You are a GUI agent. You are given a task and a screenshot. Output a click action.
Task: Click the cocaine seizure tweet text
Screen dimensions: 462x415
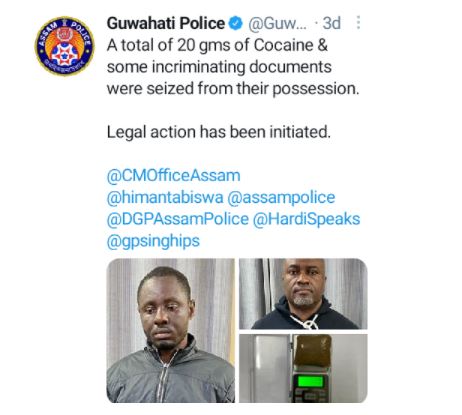click(233, 67)
